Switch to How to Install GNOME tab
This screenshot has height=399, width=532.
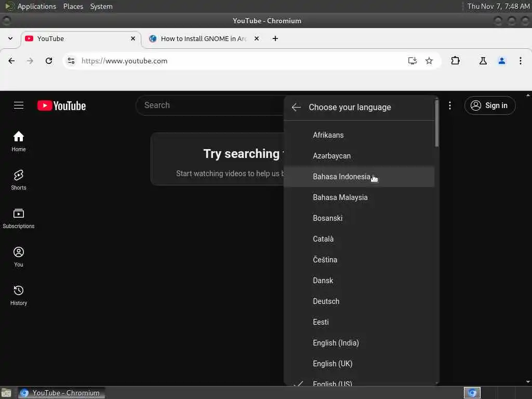click(204, 38)
